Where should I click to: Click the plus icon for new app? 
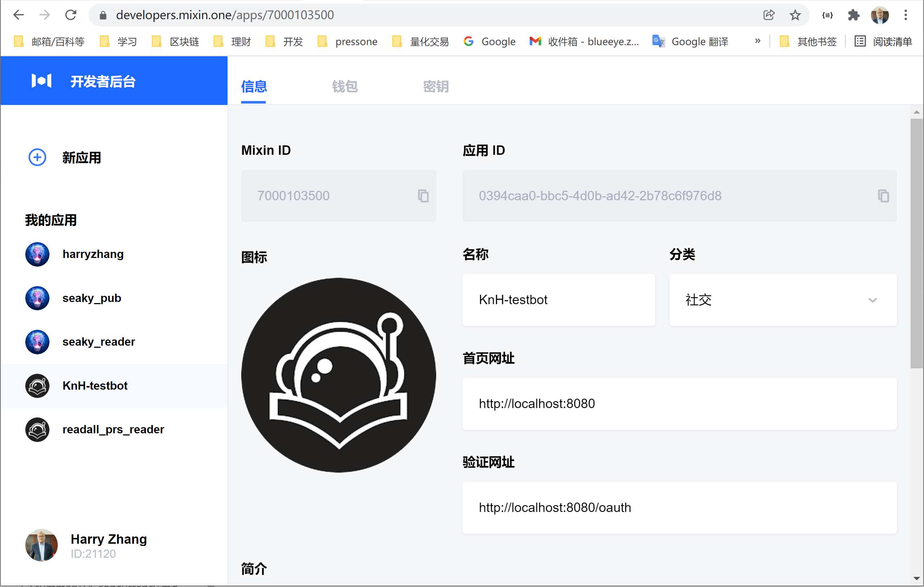click(37, 158)
